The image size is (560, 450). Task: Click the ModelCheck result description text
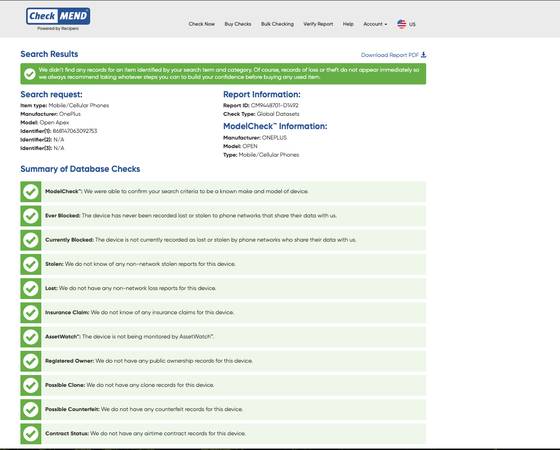pos(196,191)
